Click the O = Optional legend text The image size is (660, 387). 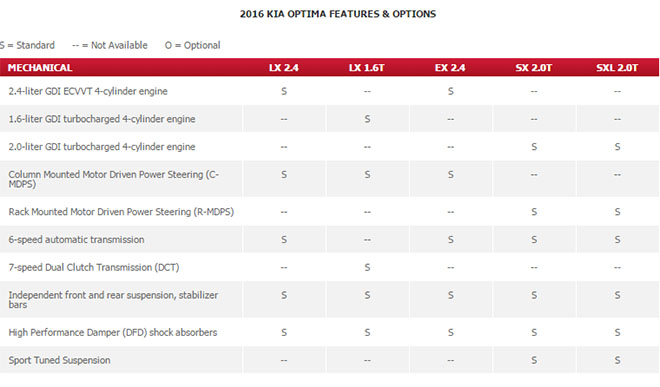pyautogui.click(x=192, y=45)
